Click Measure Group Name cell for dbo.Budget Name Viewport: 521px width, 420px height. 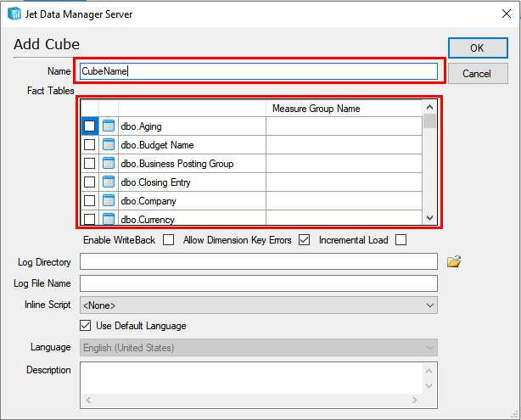344,144
